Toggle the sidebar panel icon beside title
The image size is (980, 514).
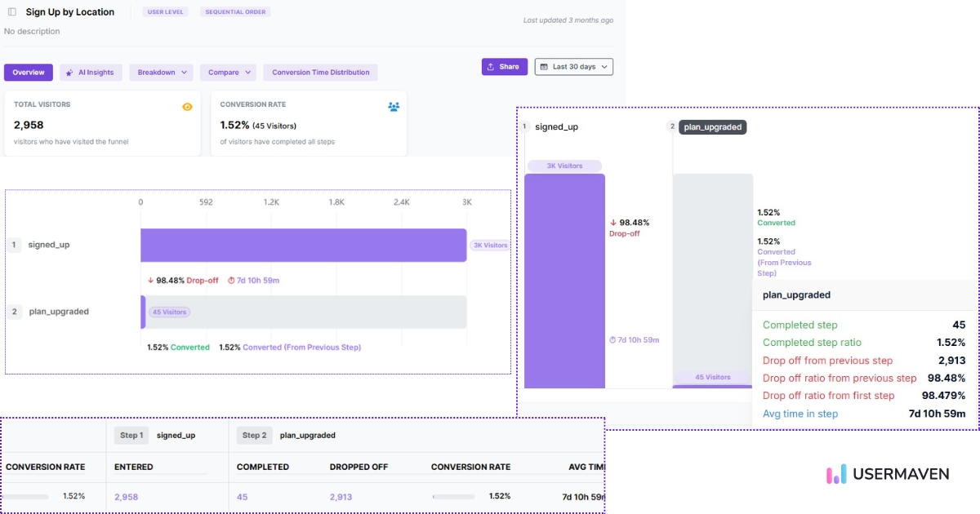click(x=11, y=12)
